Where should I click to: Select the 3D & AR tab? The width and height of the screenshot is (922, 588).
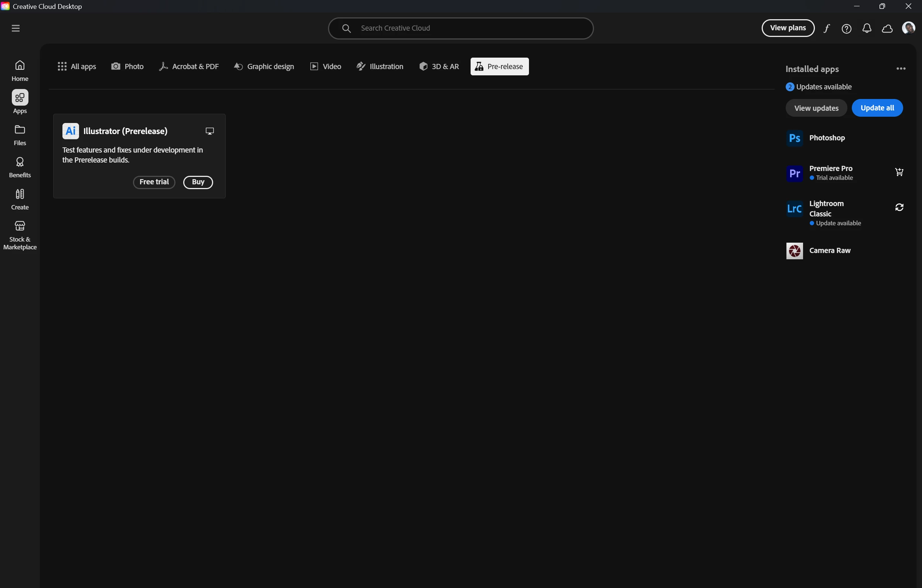(439, 66)
